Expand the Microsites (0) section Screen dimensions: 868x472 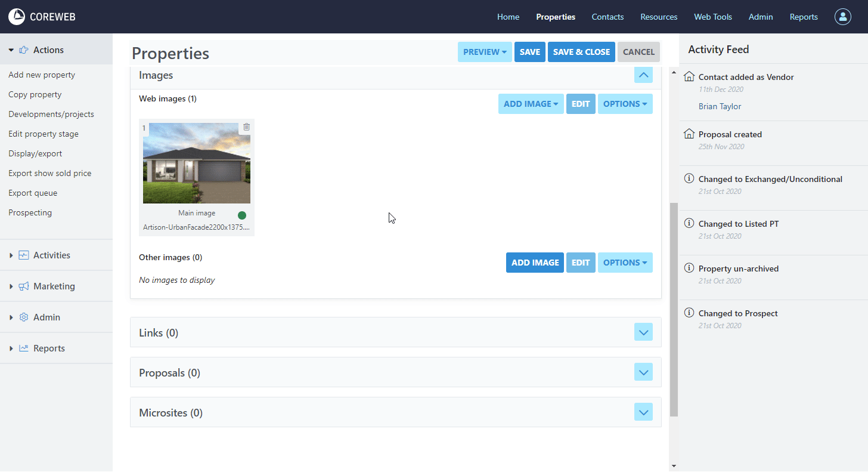[x=643, y=412]
